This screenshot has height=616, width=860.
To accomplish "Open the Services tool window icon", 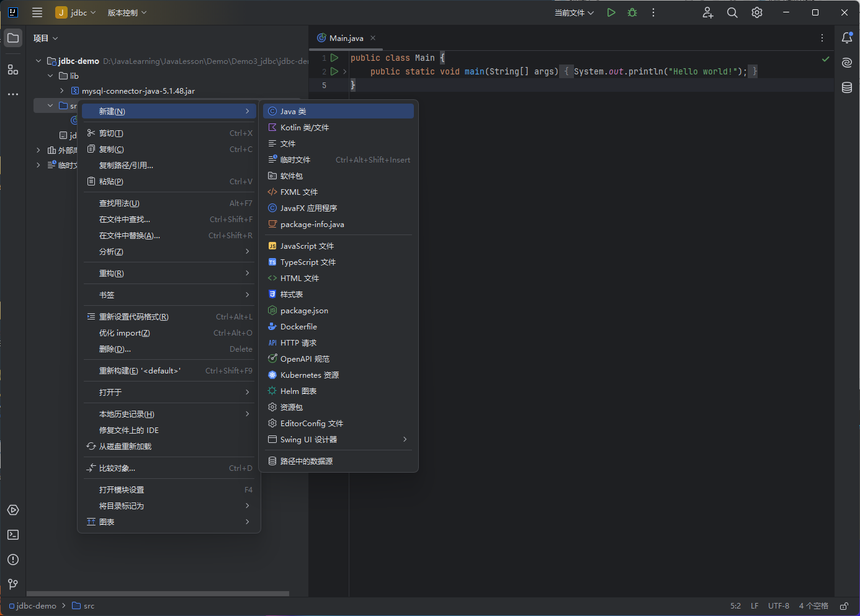I will (13, 510).
